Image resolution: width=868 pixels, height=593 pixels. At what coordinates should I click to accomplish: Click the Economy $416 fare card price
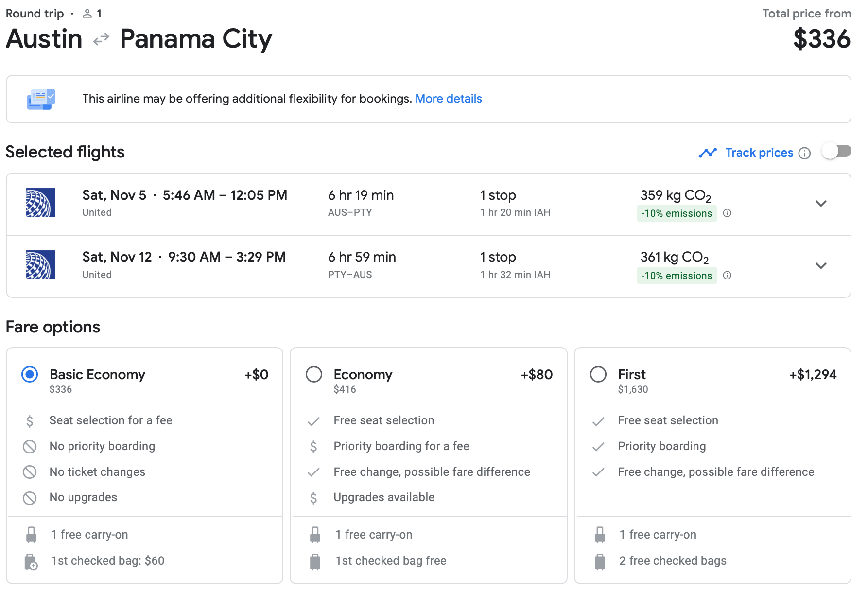click(x=345, y=389)
